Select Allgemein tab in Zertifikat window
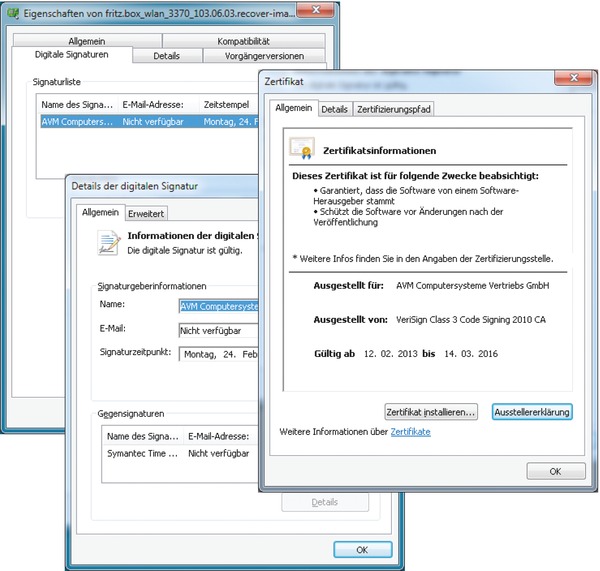600x571 pixels. 293,108
